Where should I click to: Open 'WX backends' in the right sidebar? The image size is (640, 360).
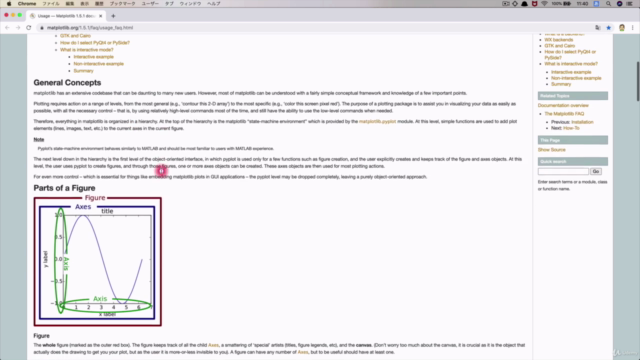click(x=559, y=40)
